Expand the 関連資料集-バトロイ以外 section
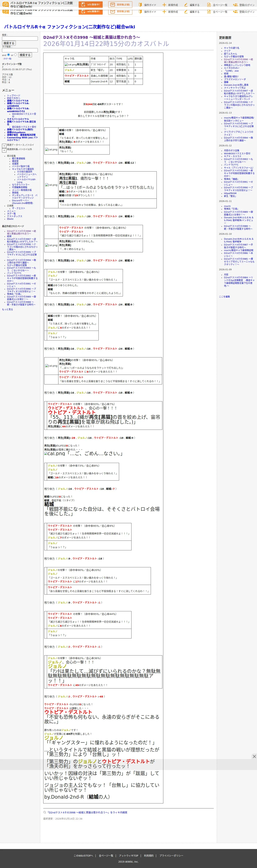Viewport: 257px width, 868px height. coord(4,150)
